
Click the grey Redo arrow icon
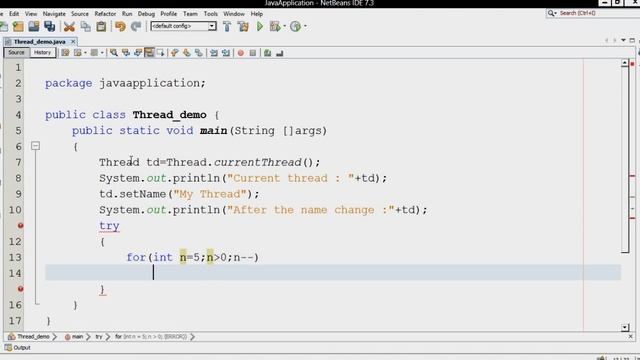pos(136,27)
